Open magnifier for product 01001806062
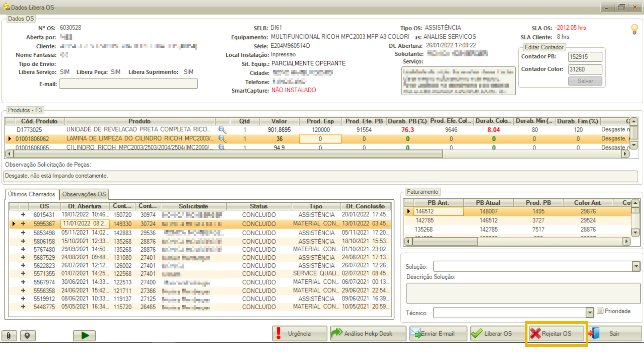Image resolution: width=644 pixels, height=353 pixels. (222, 138)
